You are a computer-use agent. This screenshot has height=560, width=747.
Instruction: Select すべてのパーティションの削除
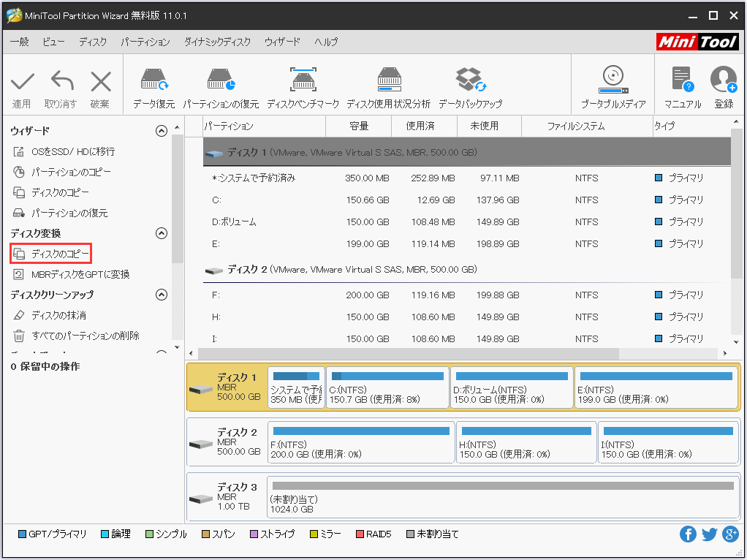[76, 336]
